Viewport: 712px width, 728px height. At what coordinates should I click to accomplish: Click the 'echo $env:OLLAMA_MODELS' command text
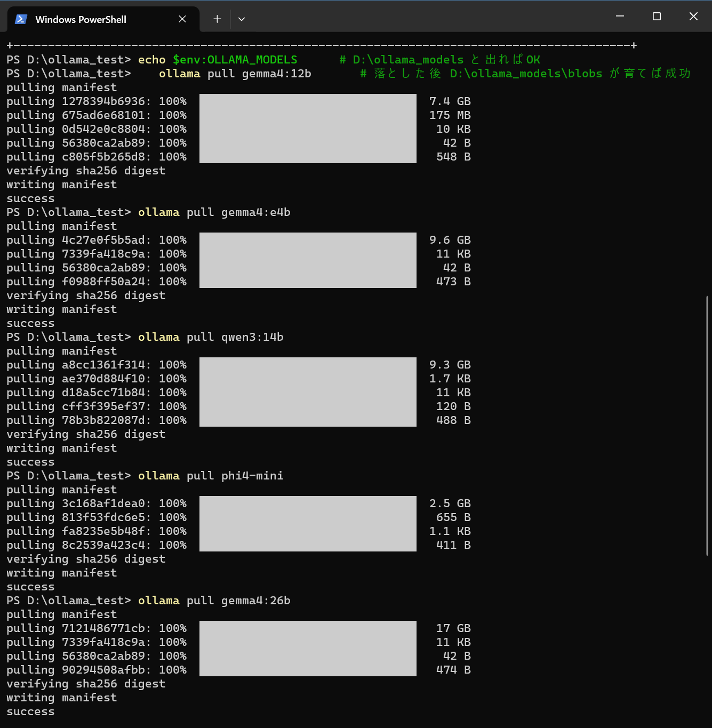click(218, 60)
